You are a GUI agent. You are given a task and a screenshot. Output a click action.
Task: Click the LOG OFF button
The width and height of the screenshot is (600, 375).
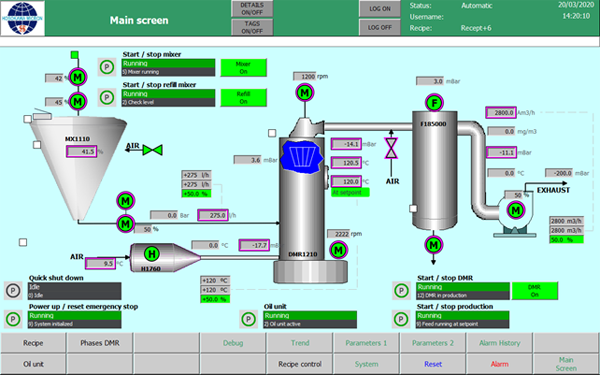tap(380, 27)
